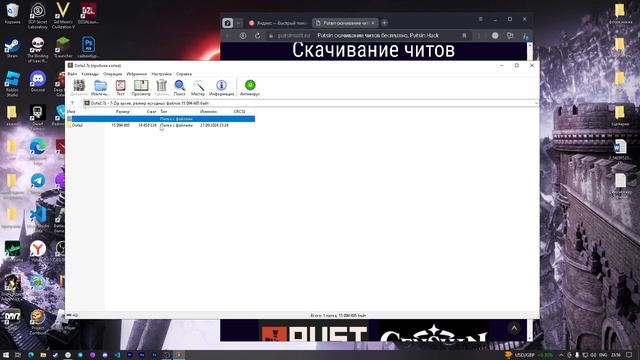Open Roblox Studio desktop shortcut
Screen dimensions: 640x360
(12, 84)
